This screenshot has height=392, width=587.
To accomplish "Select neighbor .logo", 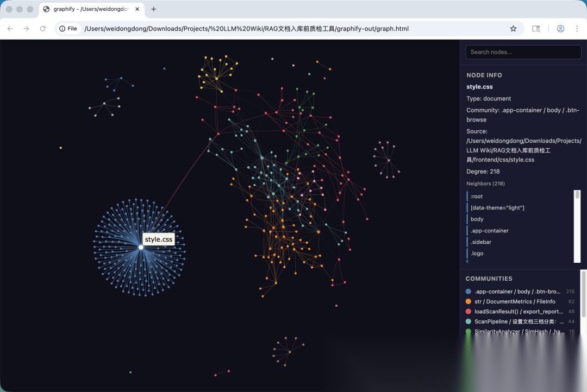I will tap(520, 253).
